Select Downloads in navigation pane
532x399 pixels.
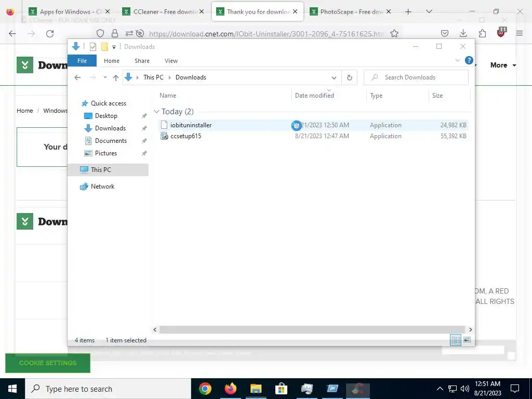click(x=110, y=128)
